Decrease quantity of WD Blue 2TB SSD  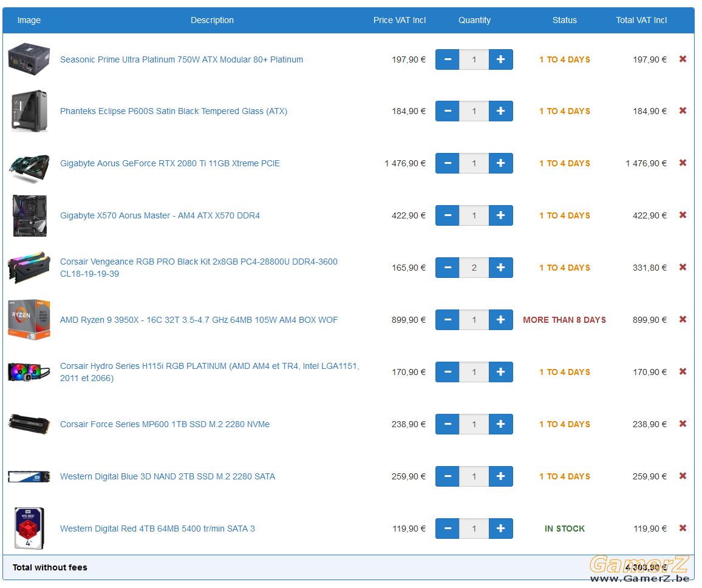pos(448,476)
